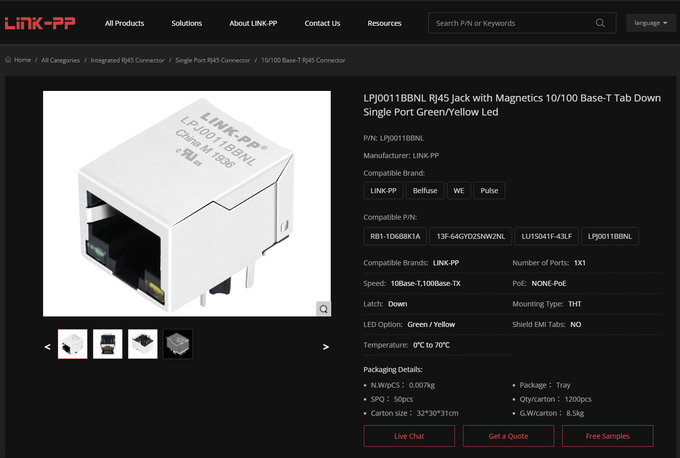Screen dimensions: 680x458
Task: Select the Belfuse compatible brand tag
Action: pos(425,190)
